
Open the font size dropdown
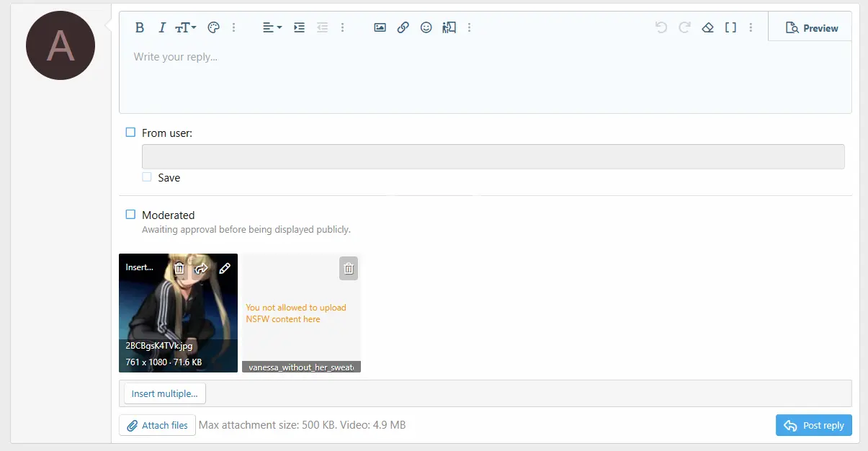186,27
